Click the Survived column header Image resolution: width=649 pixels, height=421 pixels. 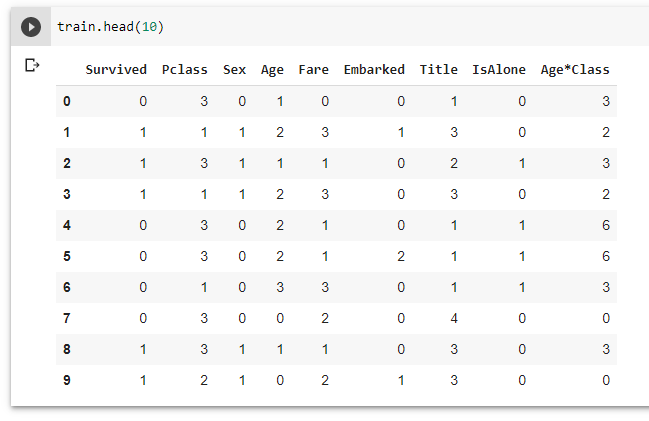pyautogui.click(x=116, y=70)
